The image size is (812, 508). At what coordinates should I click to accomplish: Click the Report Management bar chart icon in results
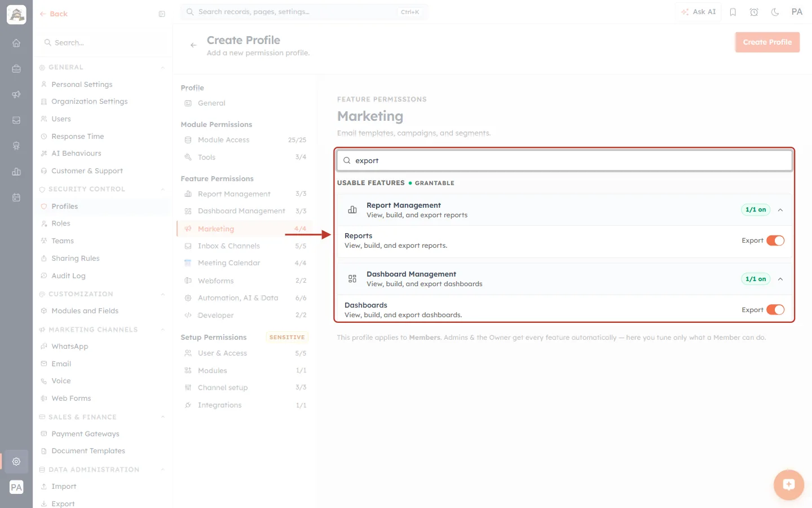pyautogui.click(x=352, y=210)
